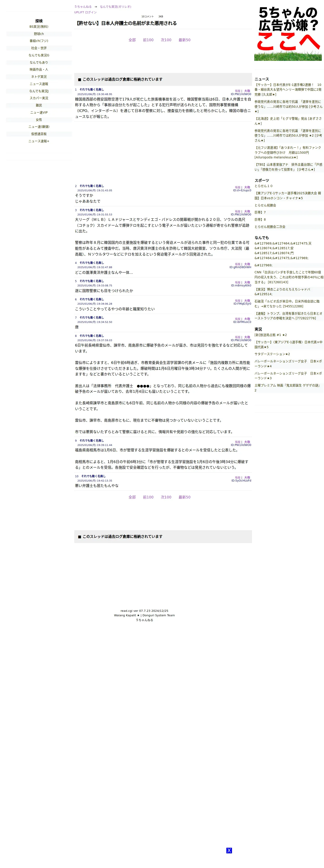Open the 【元フジ渡邊渚】 news item

tap(288, 152)
